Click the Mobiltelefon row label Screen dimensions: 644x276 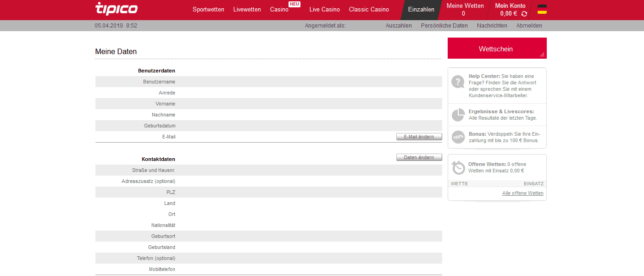pos(162,269)
